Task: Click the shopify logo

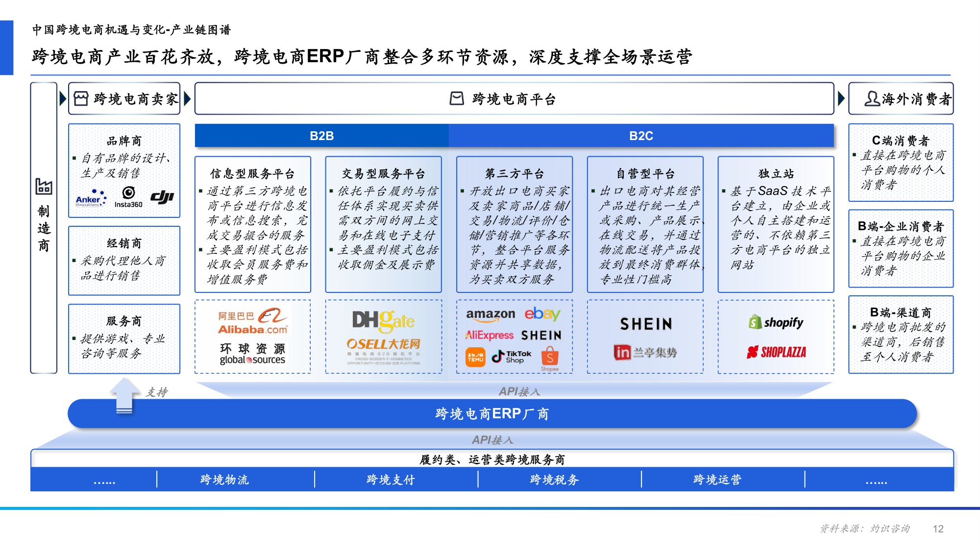Action: pyautogui.click(x=776, y=322)
